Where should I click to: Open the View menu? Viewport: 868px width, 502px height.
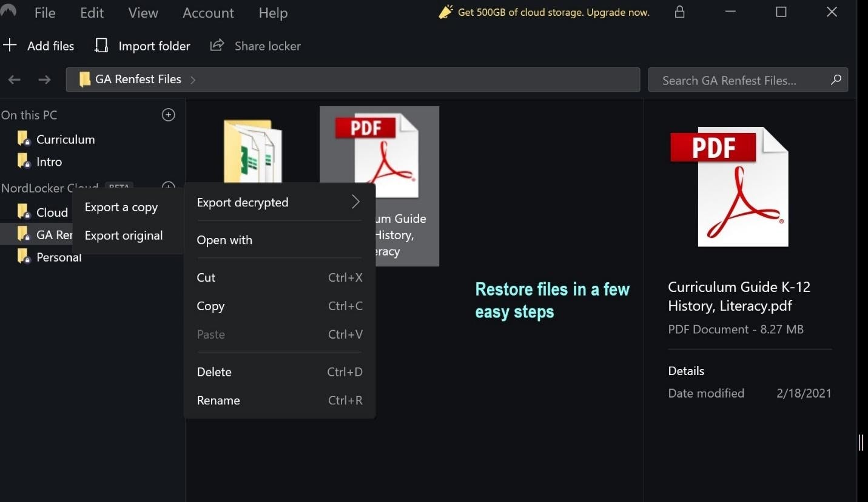tap(143, 13)
